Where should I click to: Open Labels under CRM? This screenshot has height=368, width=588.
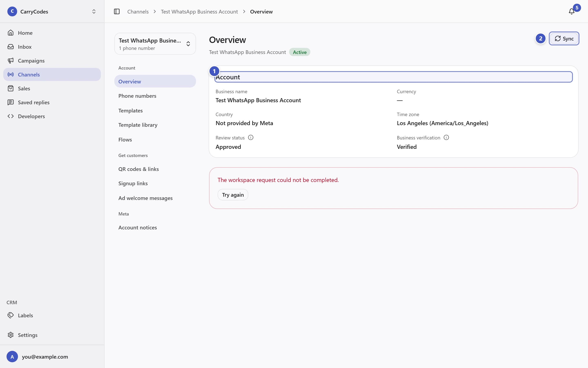point(52,315)
